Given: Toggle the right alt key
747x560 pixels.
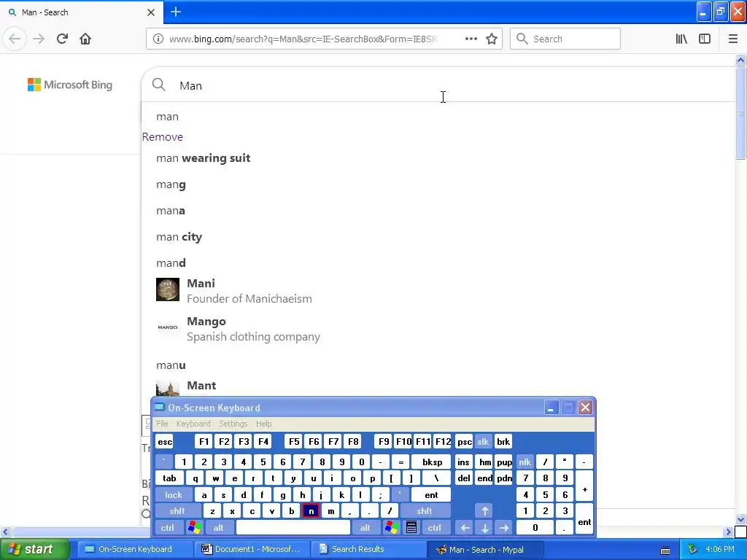Looking at the screenshot, I should pyautogui.click(x=365, y=528).
